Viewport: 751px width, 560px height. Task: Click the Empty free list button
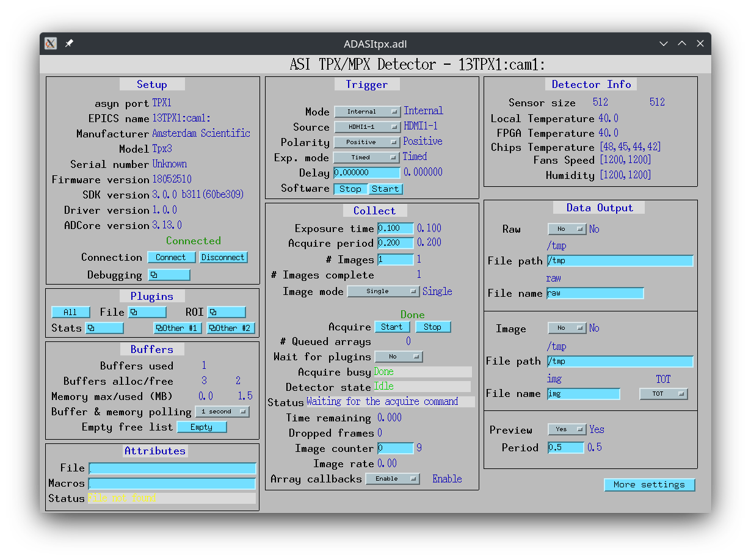(x=201, y=427)
